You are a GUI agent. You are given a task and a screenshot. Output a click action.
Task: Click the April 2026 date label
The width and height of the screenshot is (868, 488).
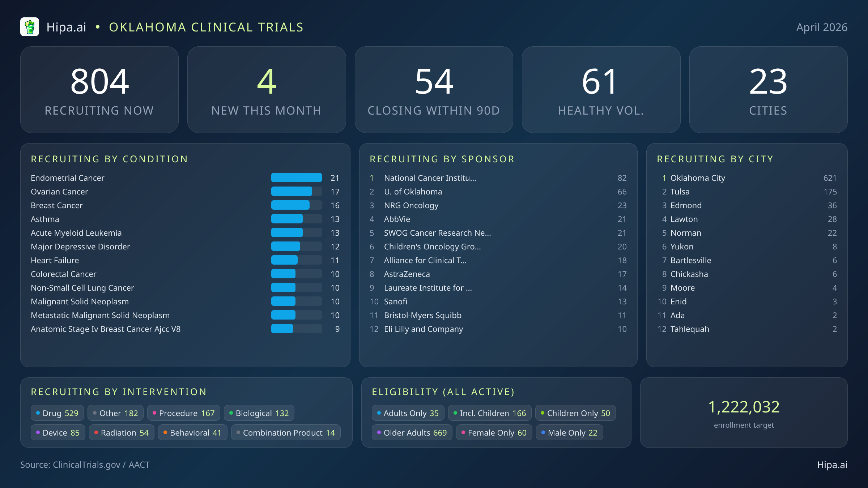(822, 27)
